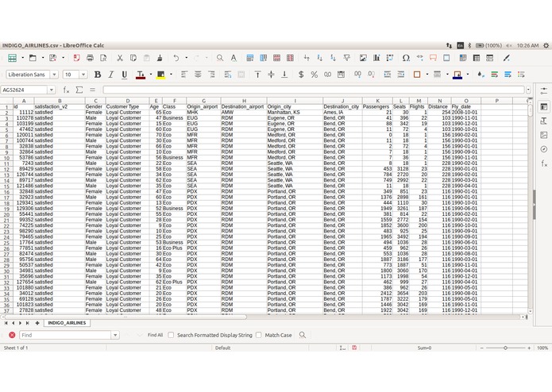The image size is (552, 392).
Task: Go to first sheet navigation arrow
Action: [6, 323]
